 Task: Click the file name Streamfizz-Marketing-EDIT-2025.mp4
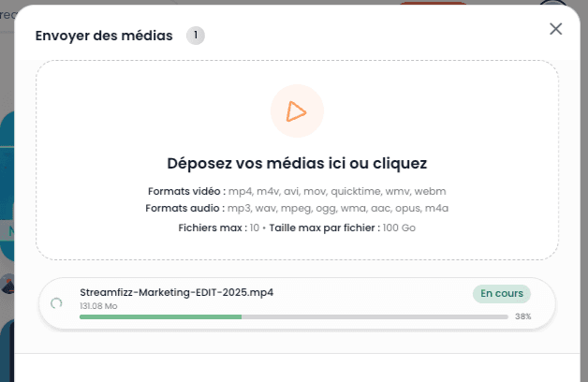[x=177, y=292]
